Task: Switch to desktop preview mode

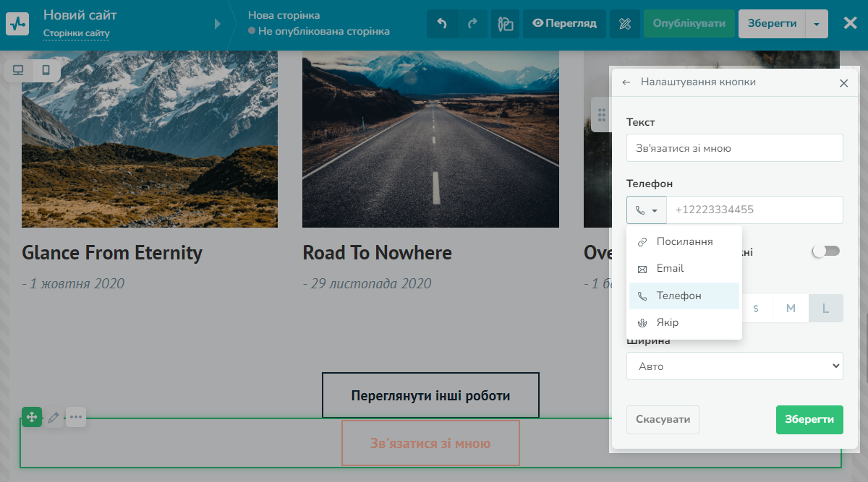Action: [x=18, y=70]
